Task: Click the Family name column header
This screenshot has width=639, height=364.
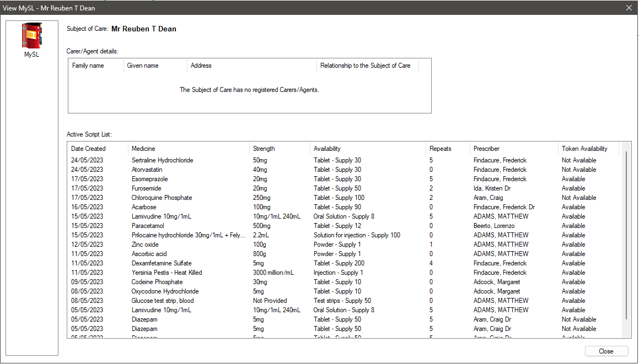Action: [96, 66]
